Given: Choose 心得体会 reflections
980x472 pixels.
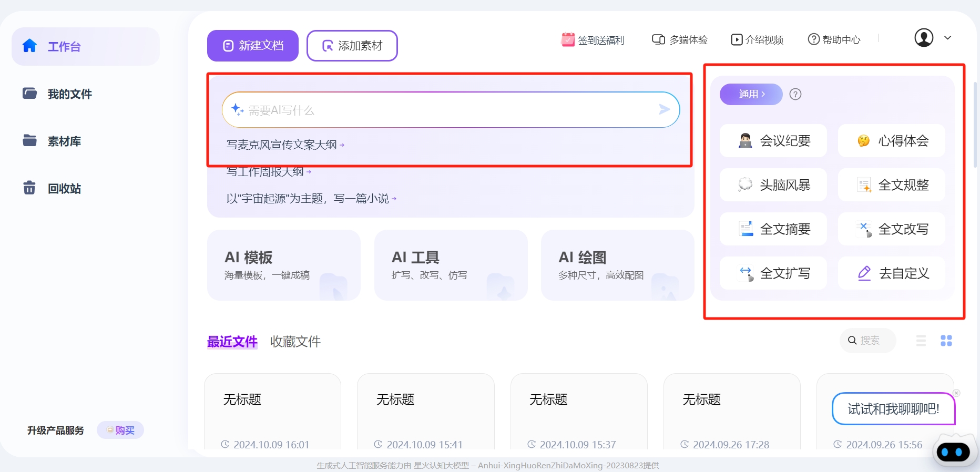Looking at the screenshot, I should click(892, 141).
